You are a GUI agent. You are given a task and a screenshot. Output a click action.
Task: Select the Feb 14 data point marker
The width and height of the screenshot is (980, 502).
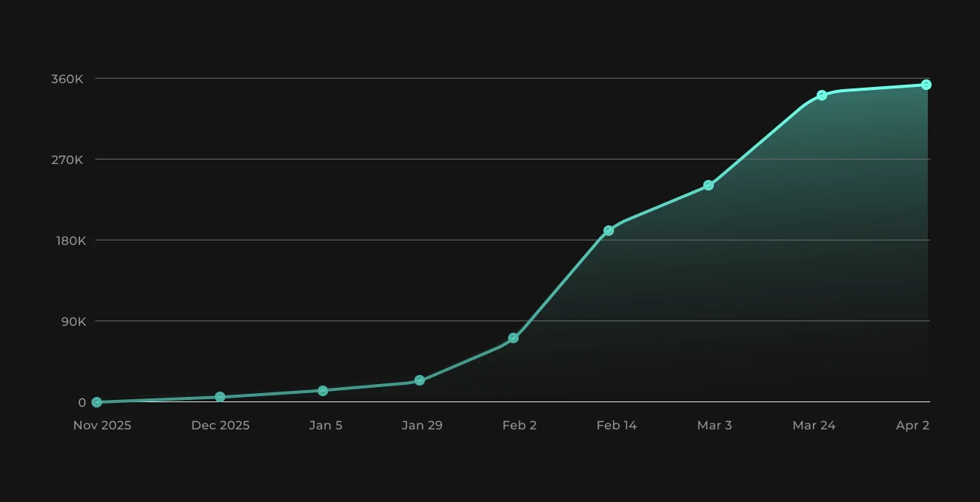coord(609,231)
